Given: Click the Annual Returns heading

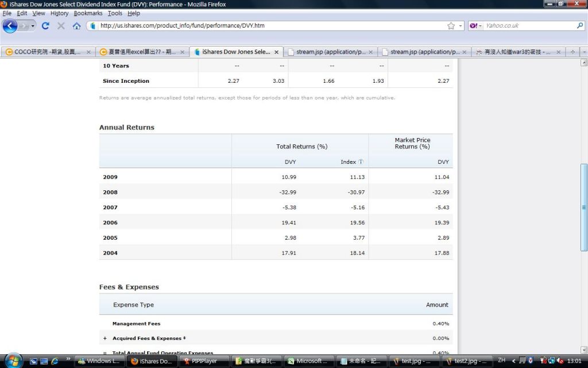Looking at the screenshot, I should [x=127, y=127].
